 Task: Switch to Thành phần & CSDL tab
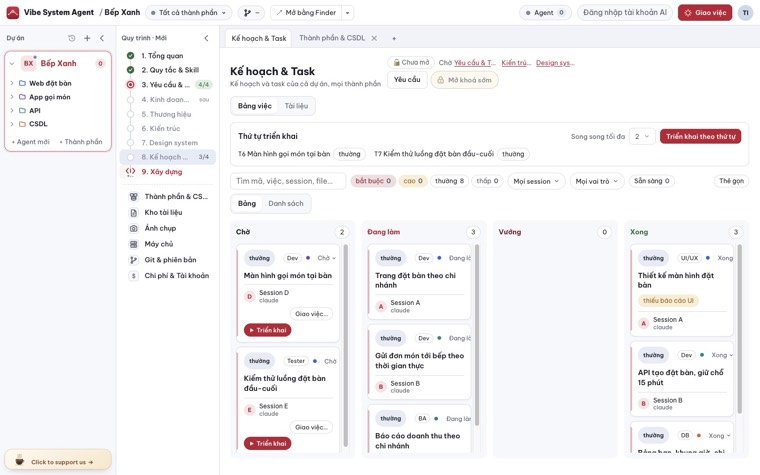pos(332,38)
